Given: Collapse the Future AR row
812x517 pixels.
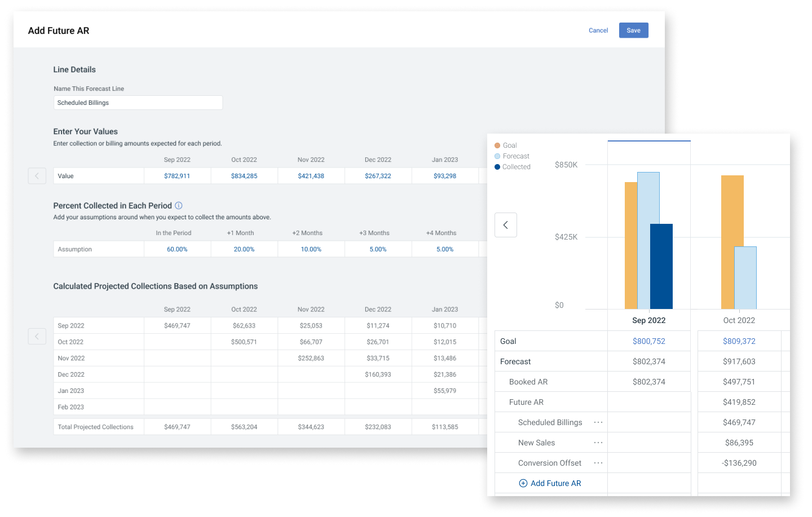Looking at the screenshot, I should point(526,402).
